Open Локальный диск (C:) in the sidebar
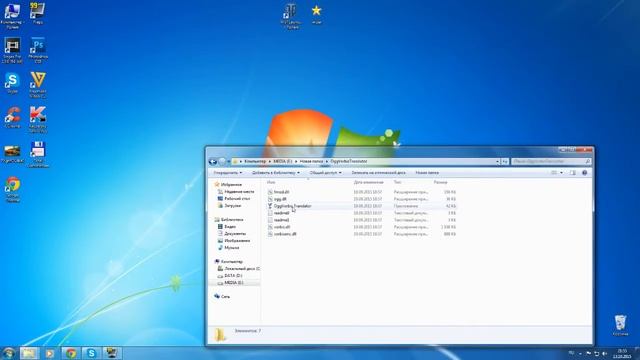640x360 pixels. click(238, 269)
